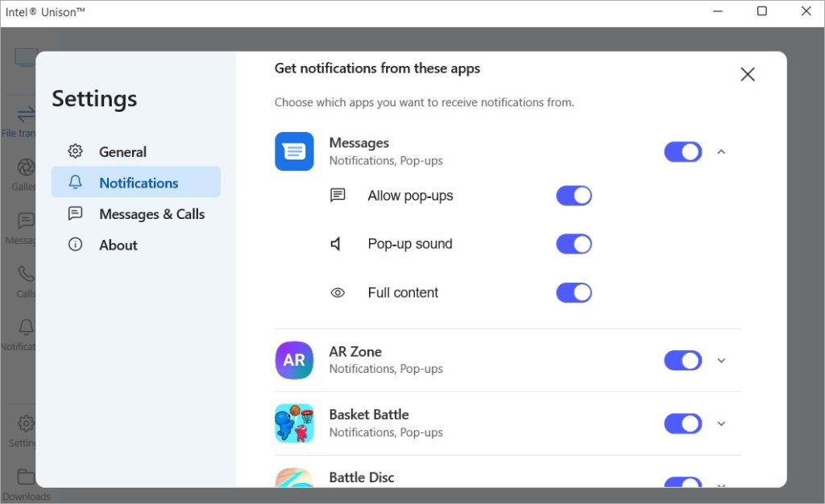This screenshot has height=504, width=825.
Task: Click the Calls phone icon in sidebar
Action: (x=26, y=274)
